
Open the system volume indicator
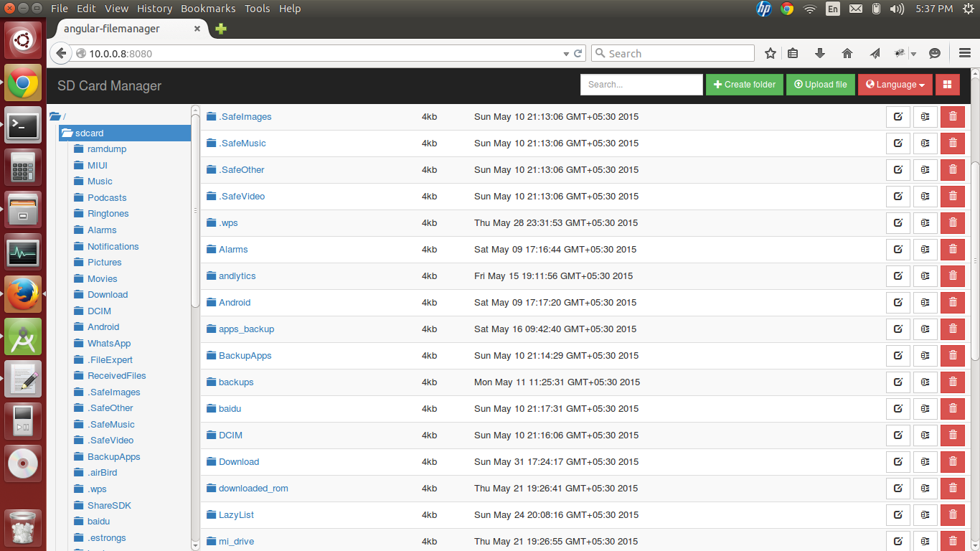(897, 9)
